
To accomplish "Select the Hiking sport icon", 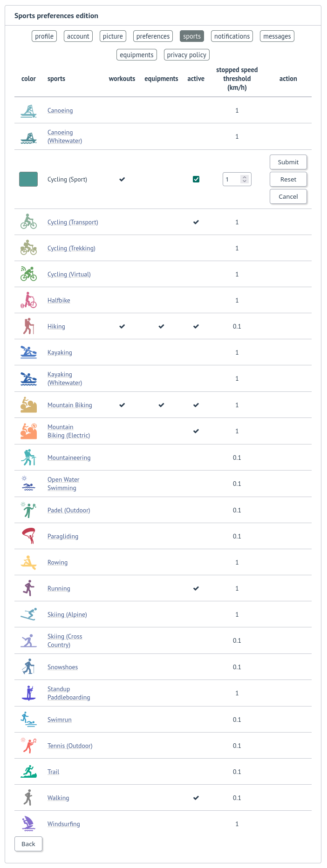I will tap(28, 326).
